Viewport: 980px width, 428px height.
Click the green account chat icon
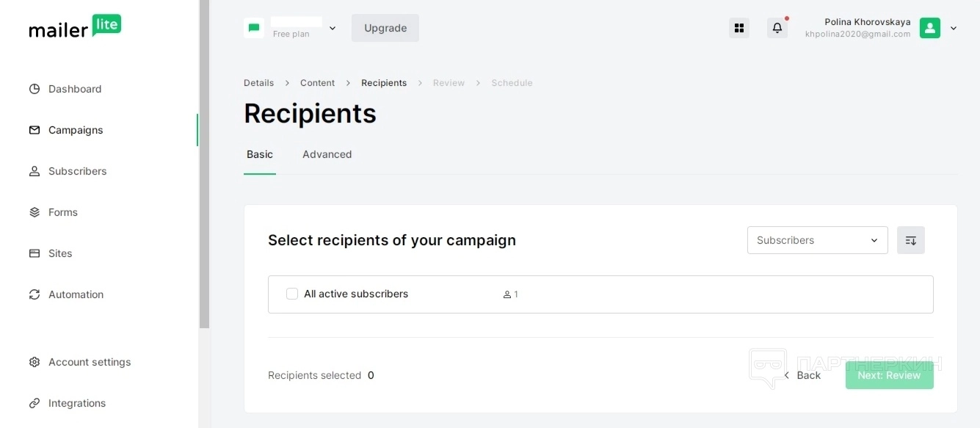[x=254, y=28]
